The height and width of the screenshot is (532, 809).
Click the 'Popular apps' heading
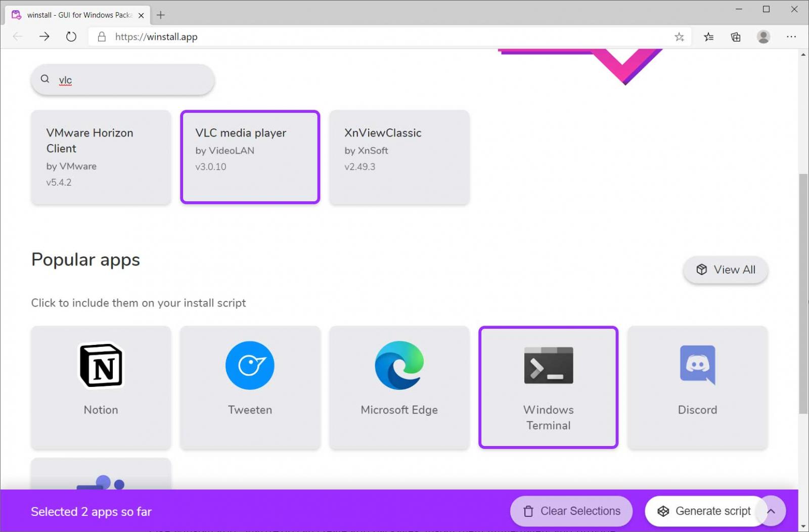pyautogui.click(x=85, y=260)
